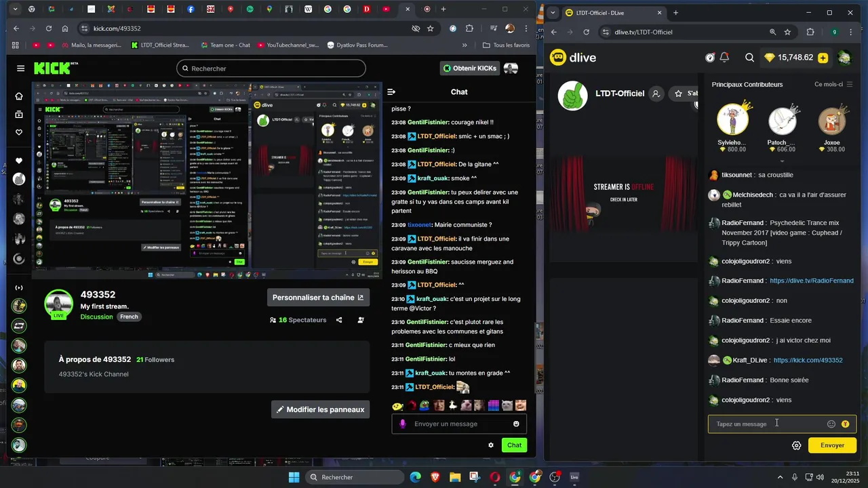This screenshot has width=868, height=488.
Task: Share the 493352 channel
Action: point(339,320)
